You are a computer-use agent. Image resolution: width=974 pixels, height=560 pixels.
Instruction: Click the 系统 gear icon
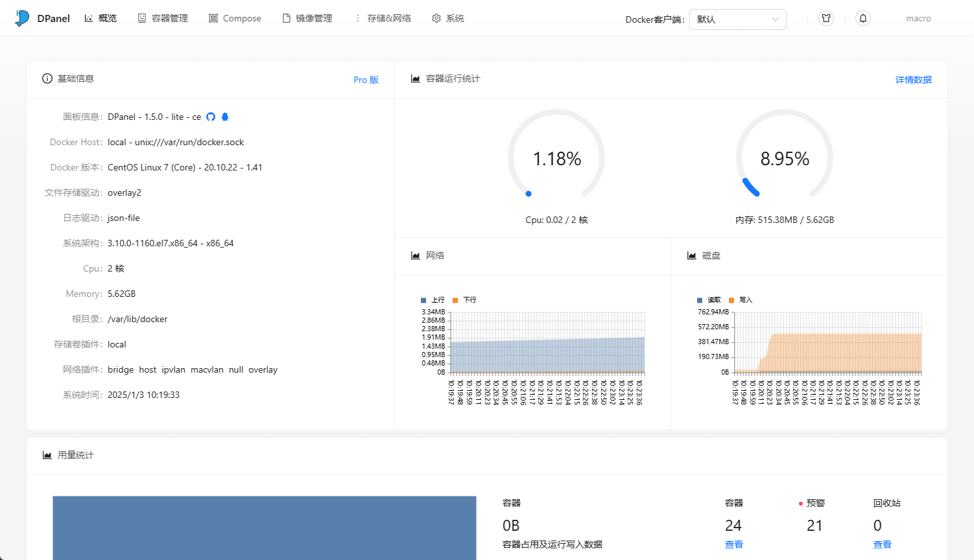click(436, 18)
